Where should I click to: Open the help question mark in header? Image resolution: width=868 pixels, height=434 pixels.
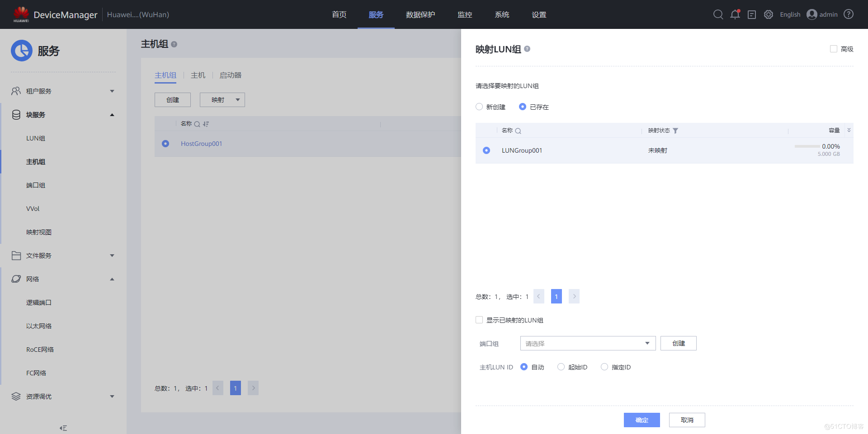[x=849, y=14]
